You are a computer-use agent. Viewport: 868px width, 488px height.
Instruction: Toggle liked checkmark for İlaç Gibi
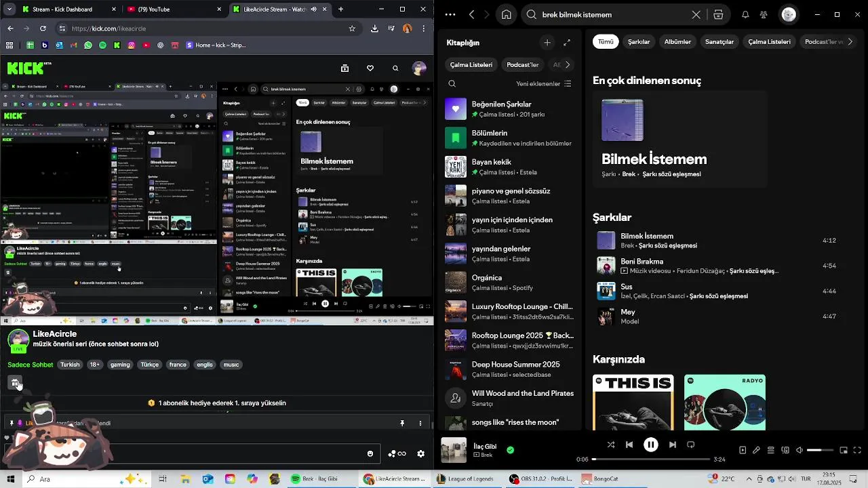coord(510,449)
